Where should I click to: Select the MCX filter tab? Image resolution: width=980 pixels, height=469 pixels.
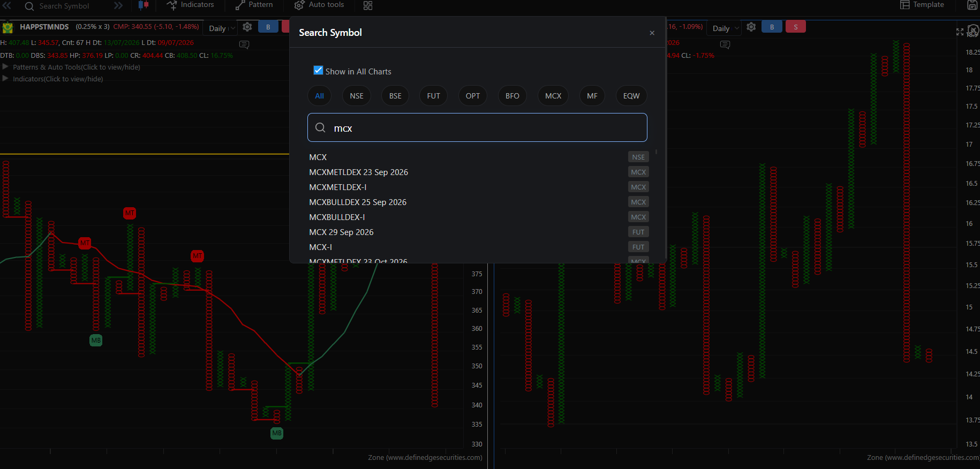tap(553, 96)
